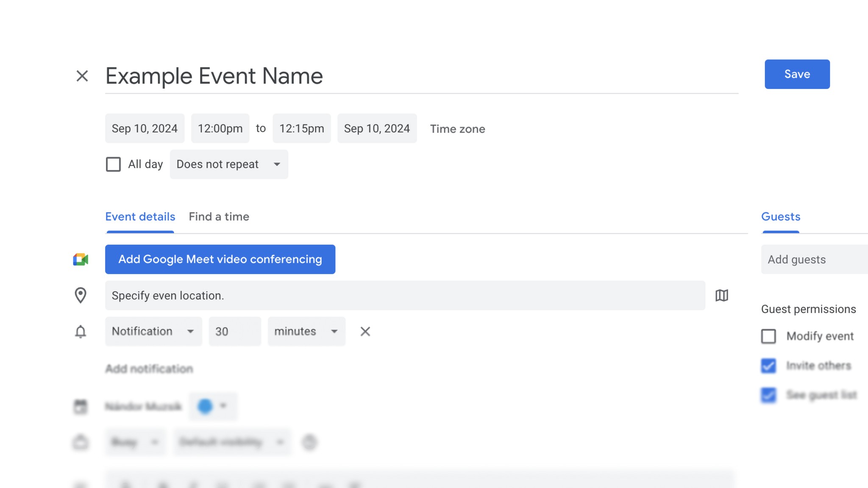Image resolution: width=868 pixels, height=488 pixels.
Task: Close the event editor
Action: tap(81, 76)
